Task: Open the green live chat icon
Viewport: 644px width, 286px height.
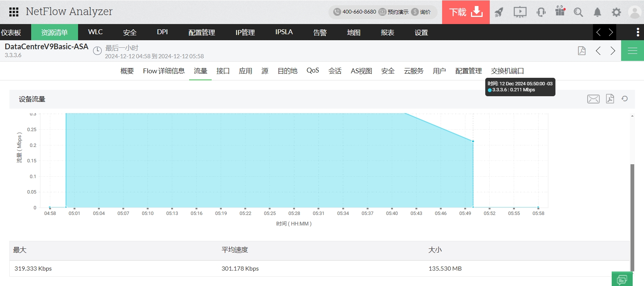Action: pos(622,279)
